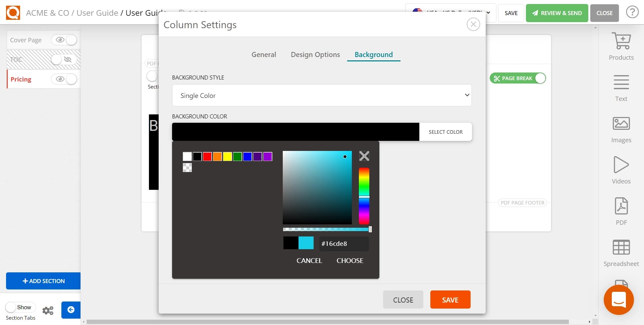Image resolution: width=644 pixels, height=325 pixels.
Task: Enable the TOC section toggle
Action: pos(62,59)
